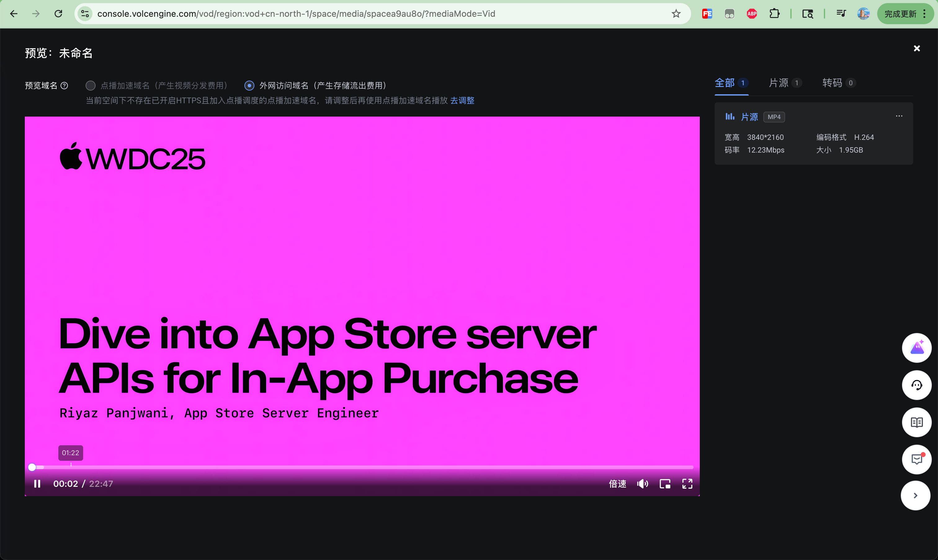Click the 去调整 link
Image resolution: width=938 pixels, height=560 pixels.
(x=462, y=100)
